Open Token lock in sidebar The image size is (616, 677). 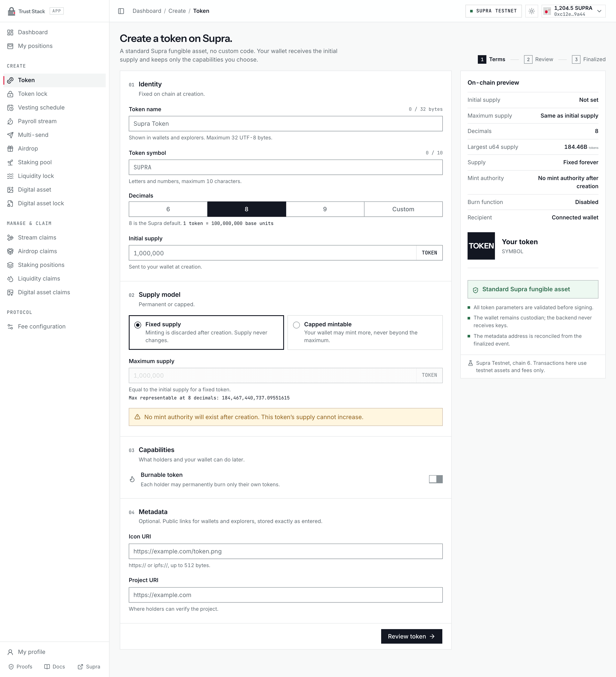point(54,94)
